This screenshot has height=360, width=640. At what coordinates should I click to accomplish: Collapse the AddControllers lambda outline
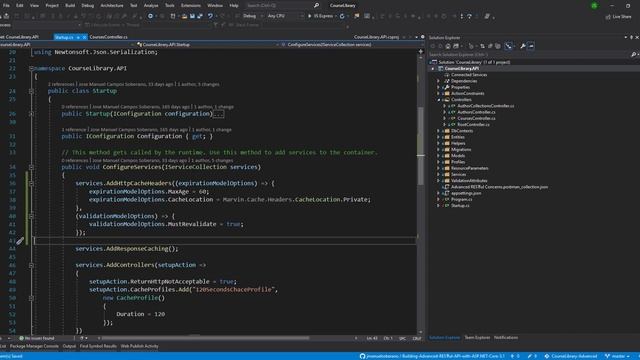[31, 265]
